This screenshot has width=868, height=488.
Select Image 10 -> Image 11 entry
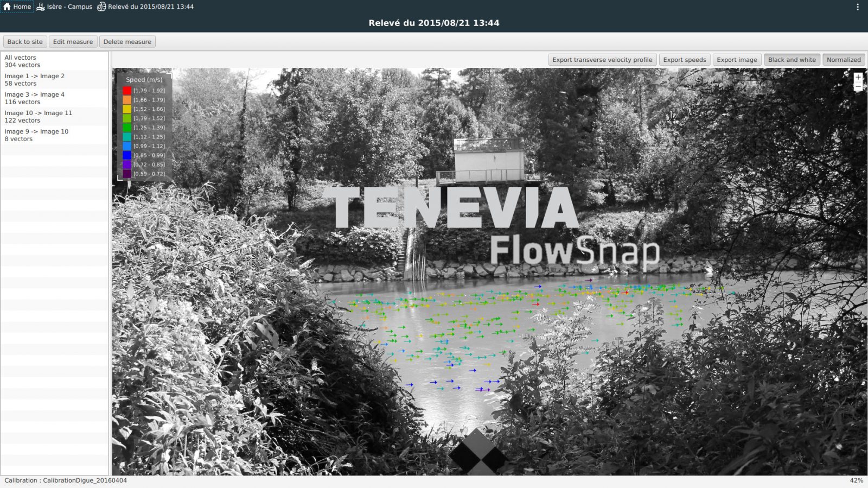point(54,117)
